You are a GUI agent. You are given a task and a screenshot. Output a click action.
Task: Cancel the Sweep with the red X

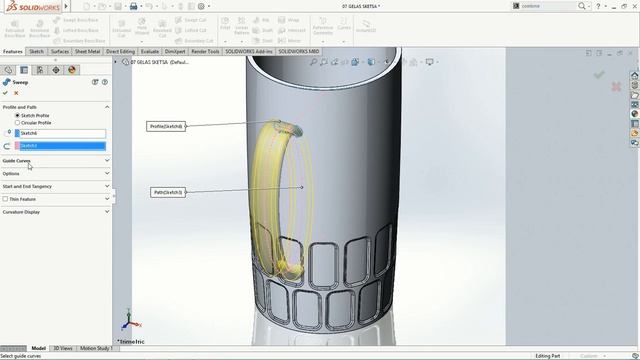click(16, 93)
